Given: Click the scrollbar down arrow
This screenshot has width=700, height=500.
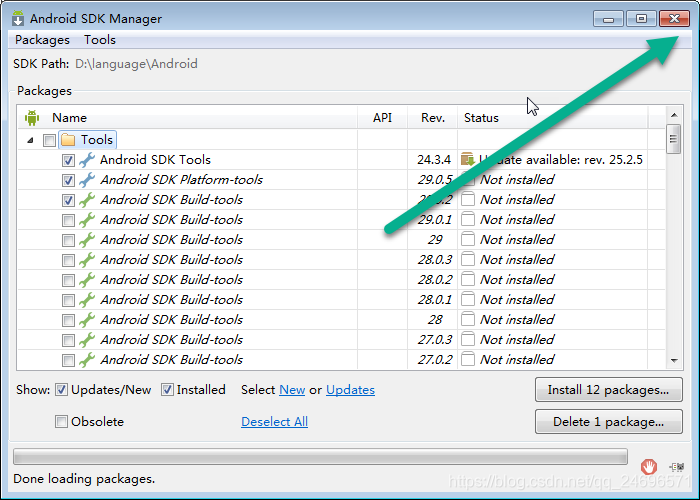Looking at the screenshot, I should click(x=674, y=361).
